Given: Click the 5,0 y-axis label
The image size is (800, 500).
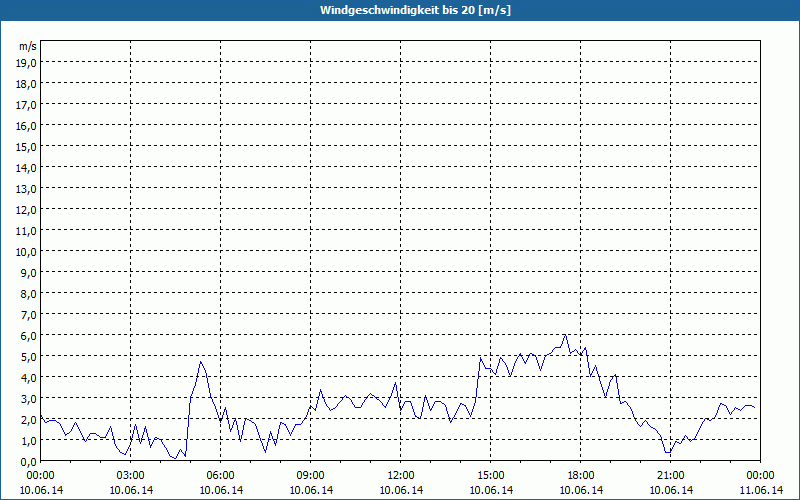Looking at the screenshot, I should point(30,357).
